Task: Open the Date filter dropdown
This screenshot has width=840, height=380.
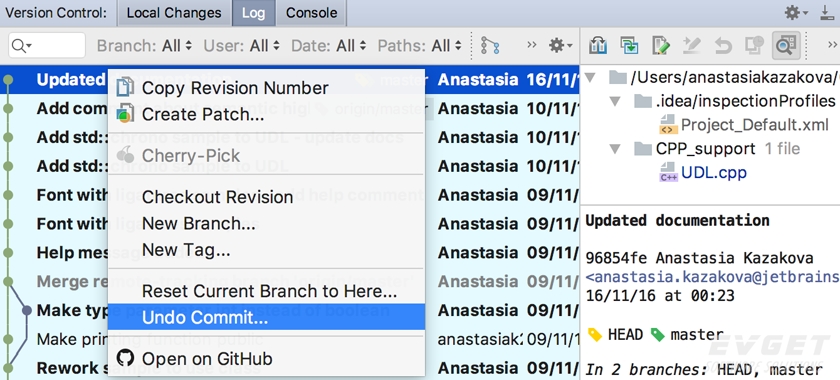Action: (329, 46)
